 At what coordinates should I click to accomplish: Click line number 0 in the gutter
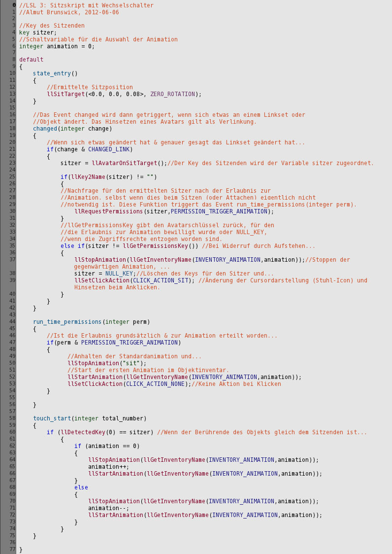coord(14,5)
